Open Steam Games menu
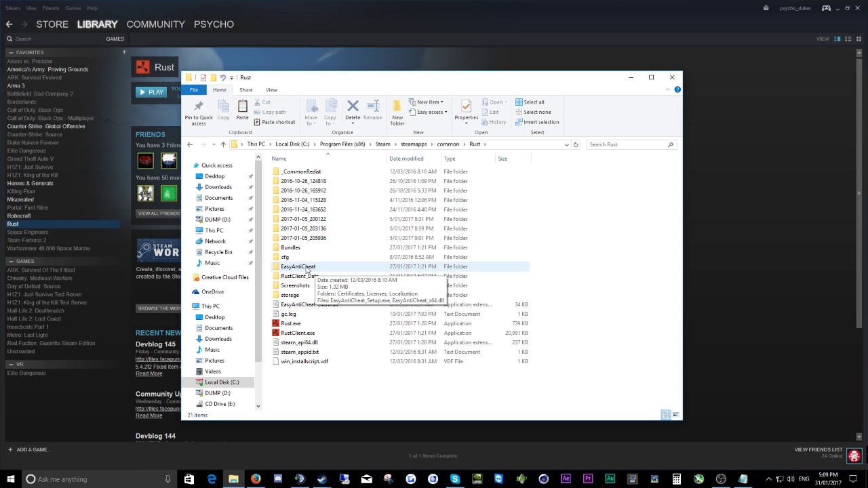This screenshot has width=868, height=488. 73,8
